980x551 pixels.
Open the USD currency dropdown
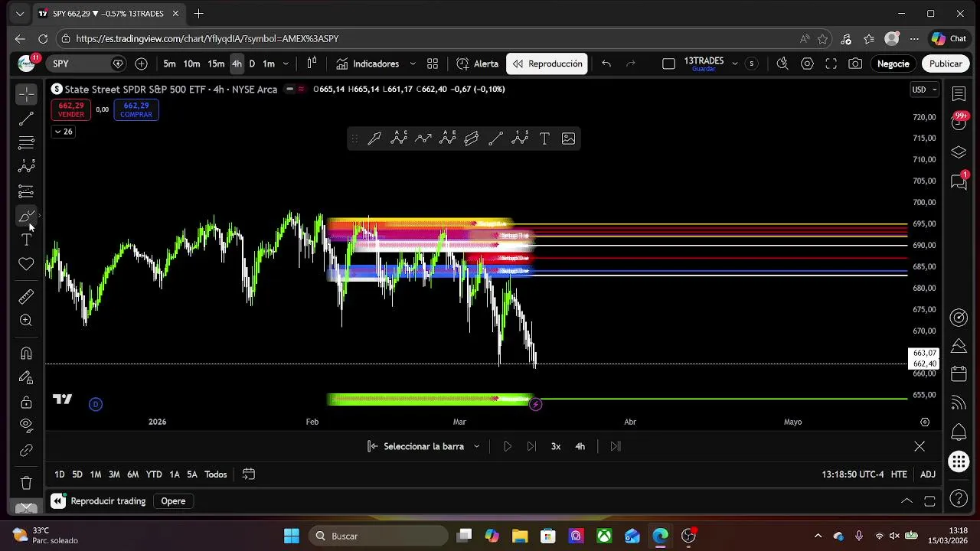pos(925,90)
